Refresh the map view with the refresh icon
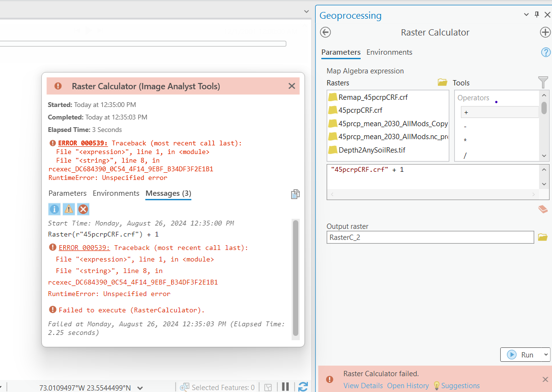The height and width of the screenshot is (392, 552). pyautogui.click(x=303, y=387)
